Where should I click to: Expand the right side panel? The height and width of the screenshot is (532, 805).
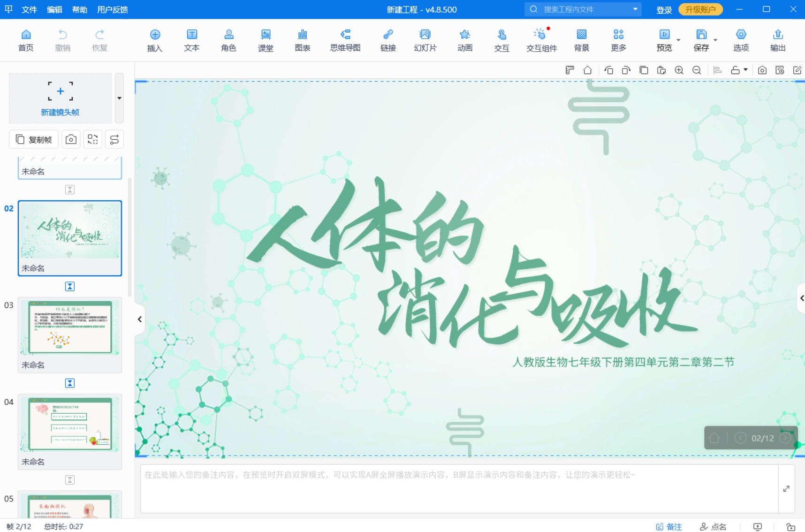801,298
